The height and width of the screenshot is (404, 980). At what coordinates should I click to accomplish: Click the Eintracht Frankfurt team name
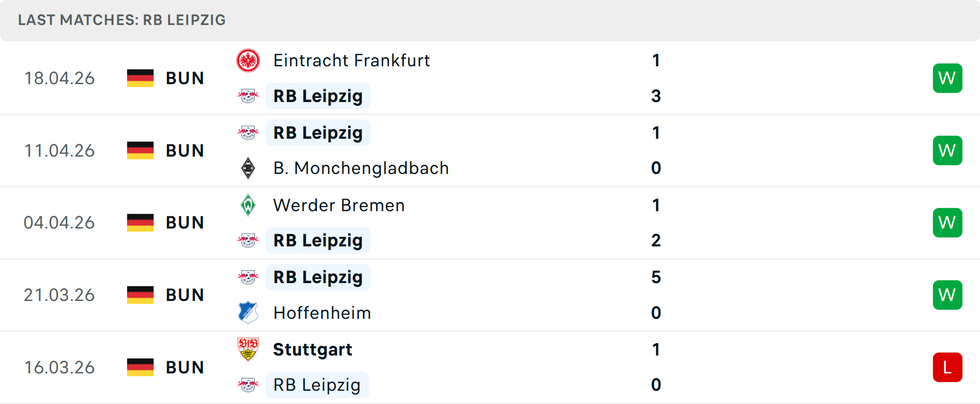point(352,60)
